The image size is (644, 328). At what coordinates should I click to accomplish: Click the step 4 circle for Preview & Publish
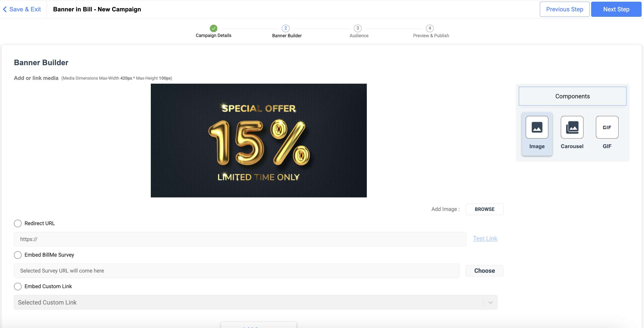[430, 28]
